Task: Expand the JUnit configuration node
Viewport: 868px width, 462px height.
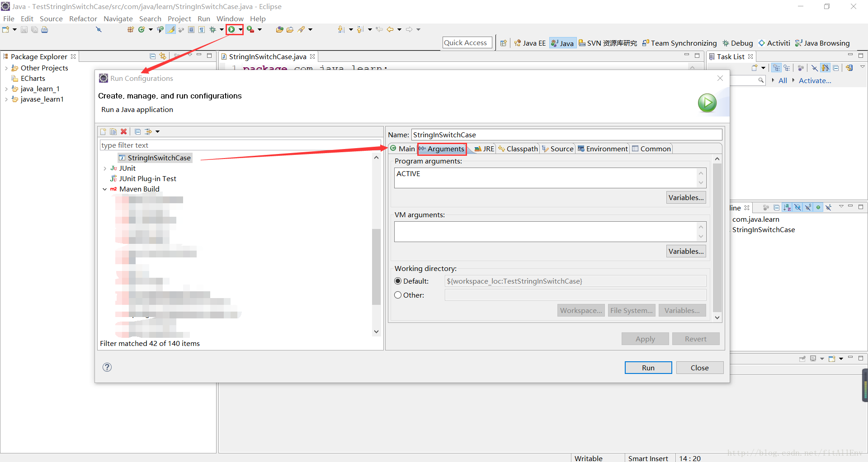Action: click(105, 168)
